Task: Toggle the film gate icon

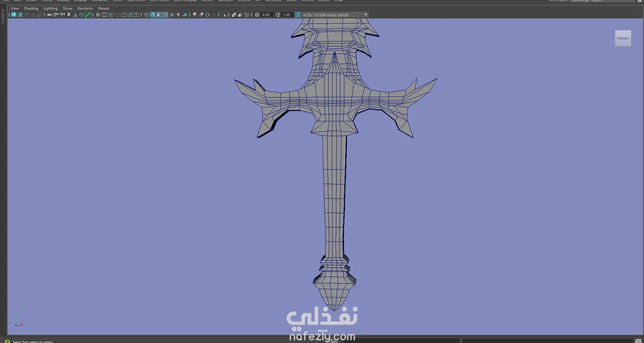Action: pyautogui.click(x=104, y=15)
